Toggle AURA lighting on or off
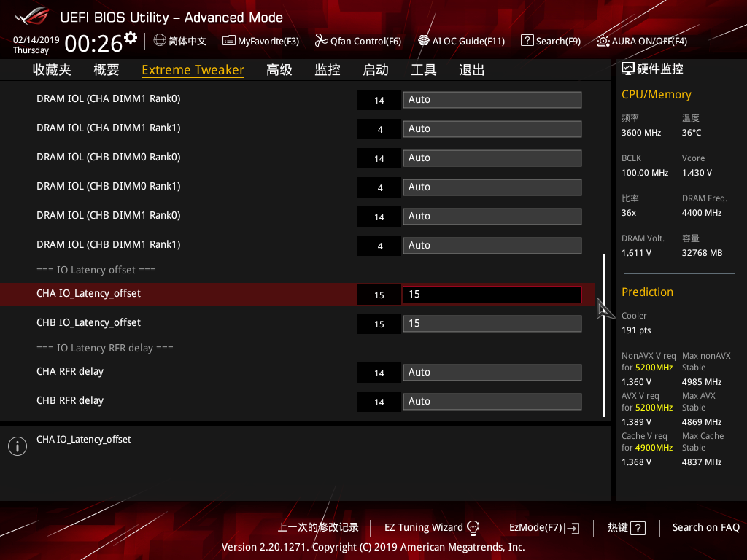Screen dimensions: 747x560 [641, 41]
